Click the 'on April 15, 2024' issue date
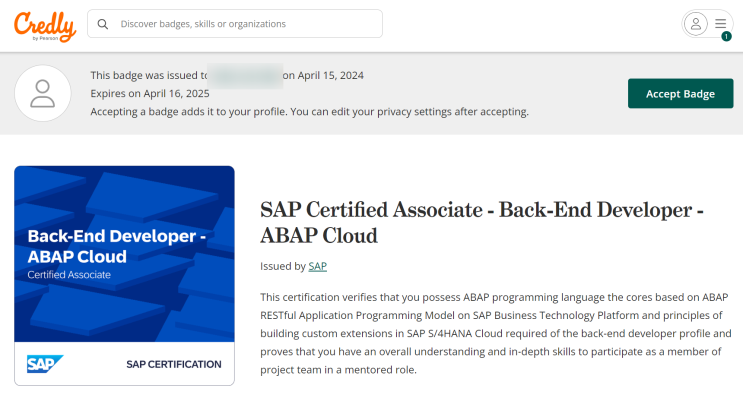The width and height of the screenshot is (743, 398). [x=323, y=75]
